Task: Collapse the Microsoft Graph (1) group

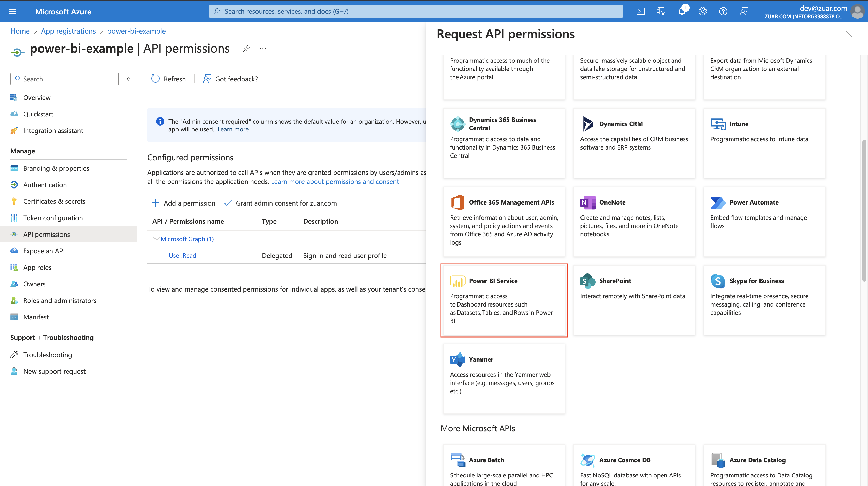Action: click(x=156, y=239)
